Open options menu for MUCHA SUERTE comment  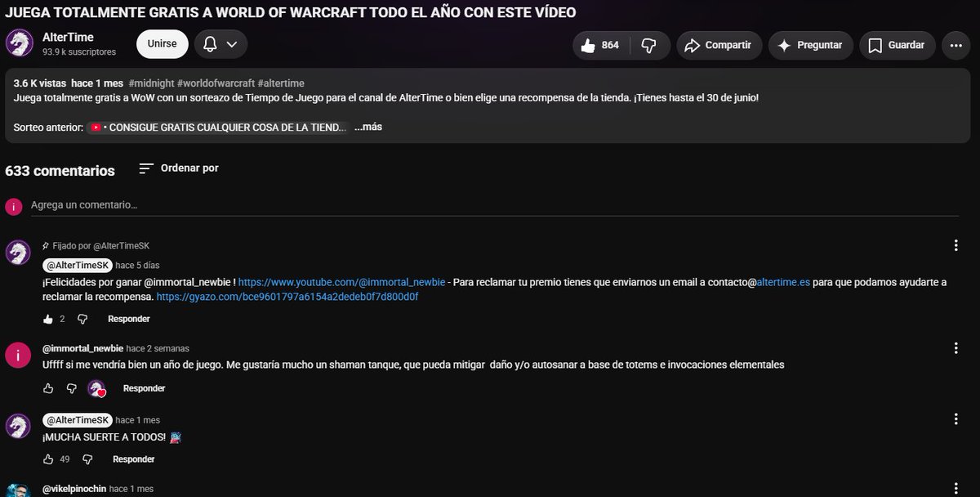[955, 419]
